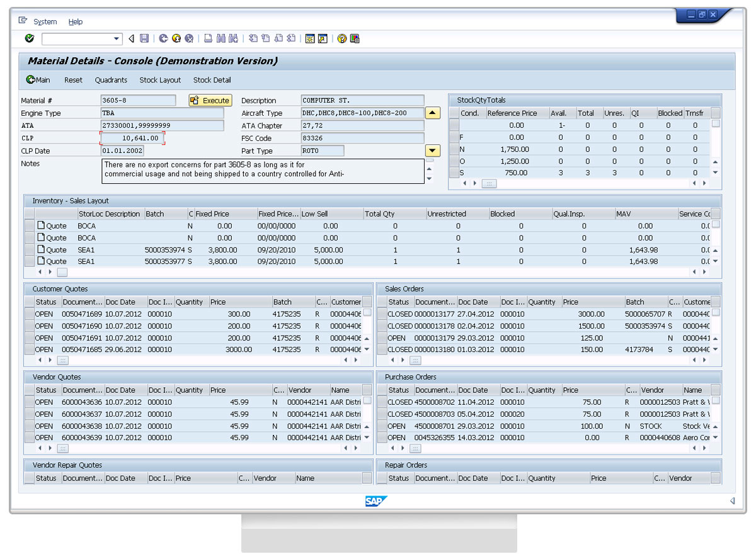The image size is (756, 559).
Task: Select Sales Orders row for document 0000013177
Action: [382, 314]
